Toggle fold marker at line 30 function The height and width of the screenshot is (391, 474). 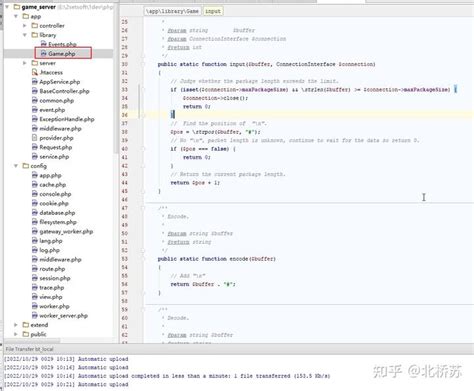[143, 64]
